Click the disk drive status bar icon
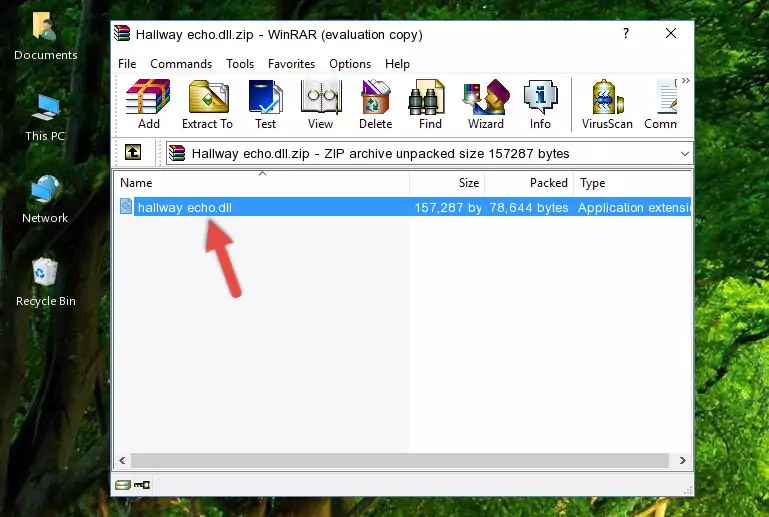769x517 pixels. click(123, 485)
